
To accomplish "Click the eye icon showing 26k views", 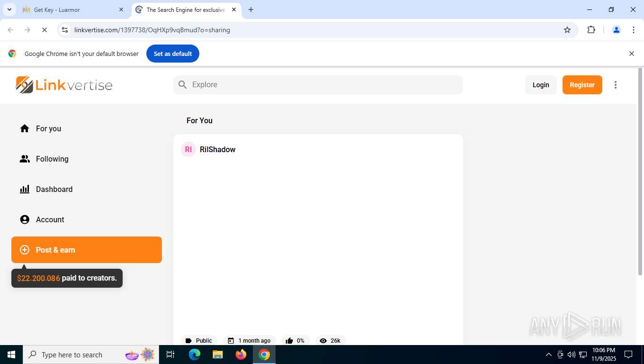I will pos(323,341).
